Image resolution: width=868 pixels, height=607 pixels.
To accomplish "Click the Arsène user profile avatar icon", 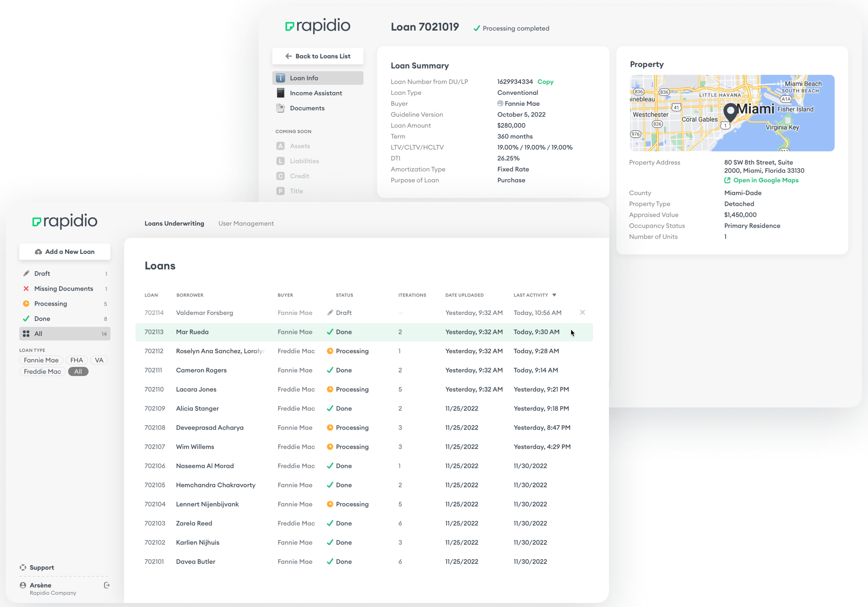I will click(x=23, y=585).
